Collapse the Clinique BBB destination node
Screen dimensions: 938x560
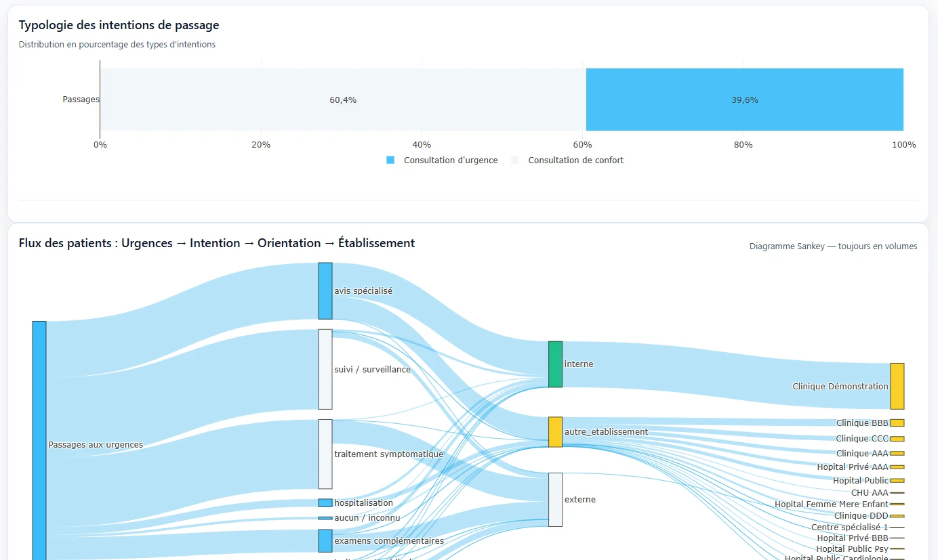(898, 423)
